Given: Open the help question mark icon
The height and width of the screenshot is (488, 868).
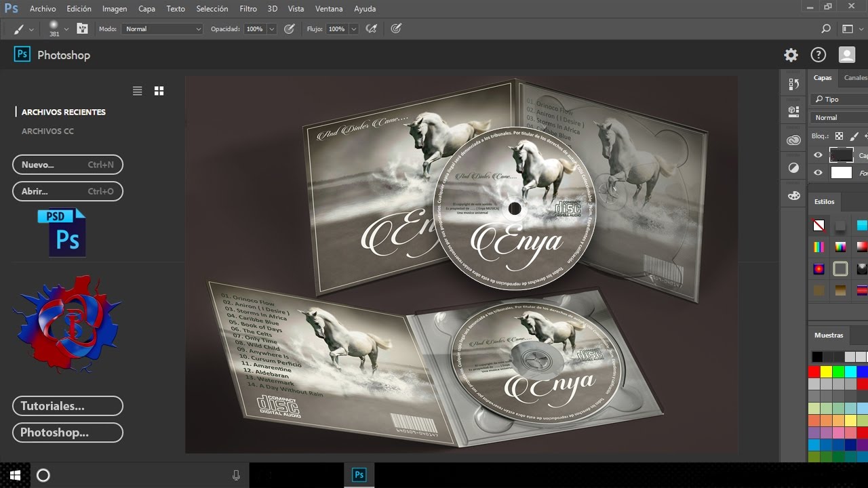Looking at the screenshot, I should pyautogui.click(x=818, y=55).
